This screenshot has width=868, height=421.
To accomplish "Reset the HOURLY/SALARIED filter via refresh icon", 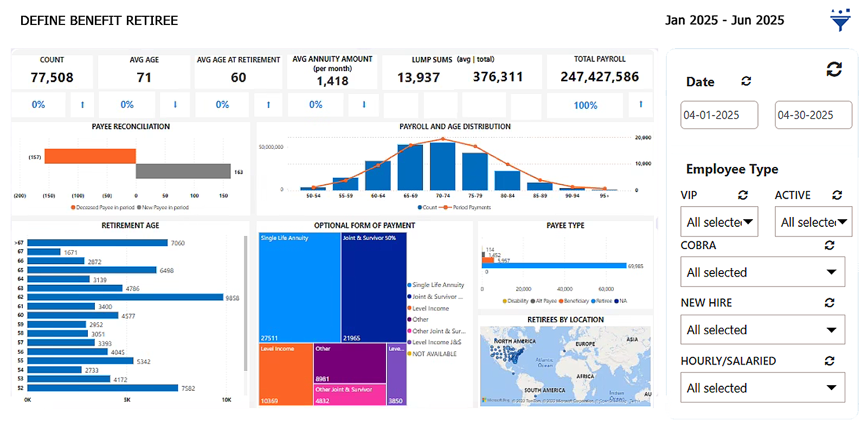I will 830,361.
